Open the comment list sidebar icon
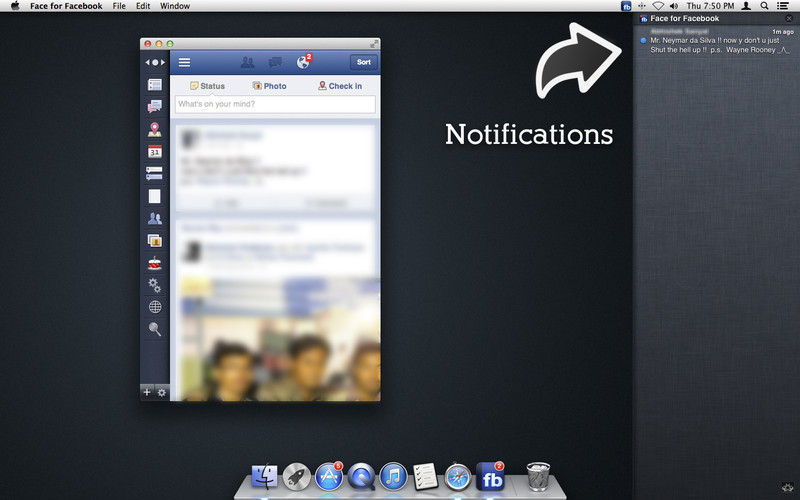This screenshot has width=800, height=500. click(155, 173)
